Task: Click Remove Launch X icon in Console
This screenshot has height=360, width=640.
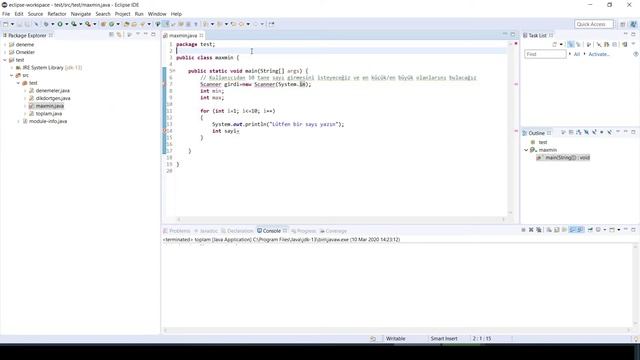Action: 531,230
